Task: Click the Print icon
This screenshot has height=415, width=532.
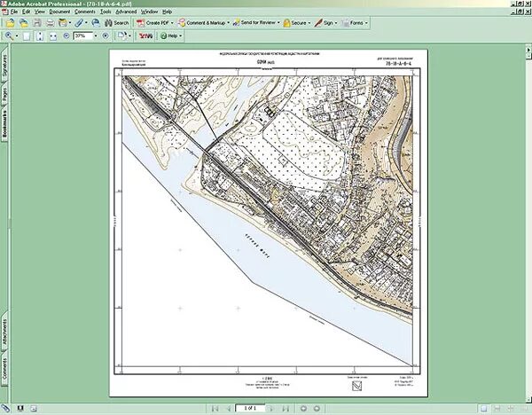Action: [x=51, y=23]
